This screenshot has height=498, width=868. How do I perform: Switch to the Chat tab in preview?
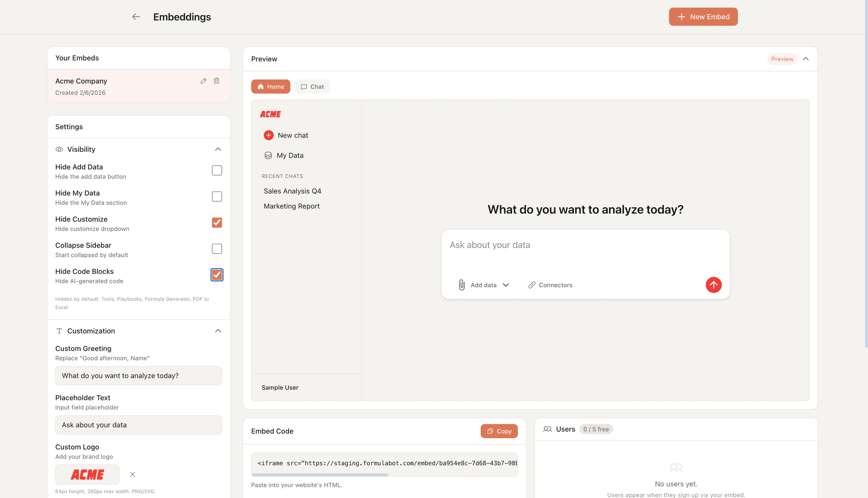pyautogui.click(x=312, y=86)
